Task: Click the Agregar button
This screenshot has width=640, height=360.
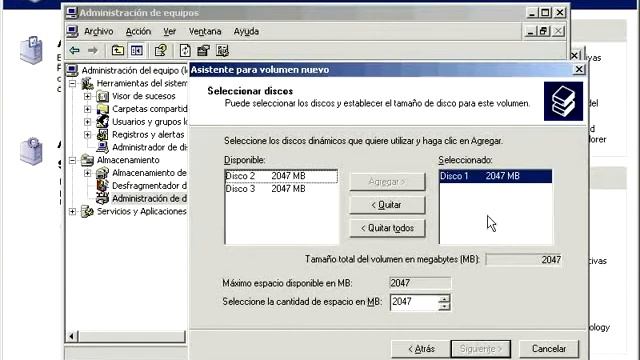Action: pyautogui.click(x=387, y=182)
